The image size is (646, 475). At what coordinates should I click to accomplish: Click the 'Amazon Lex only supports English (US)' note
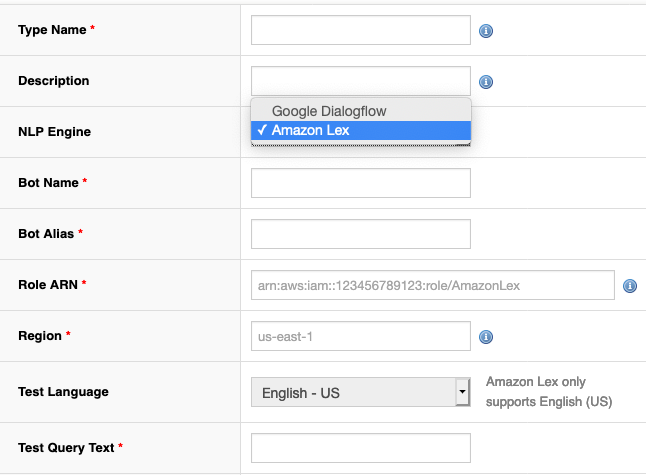click(x=549, y=392)
